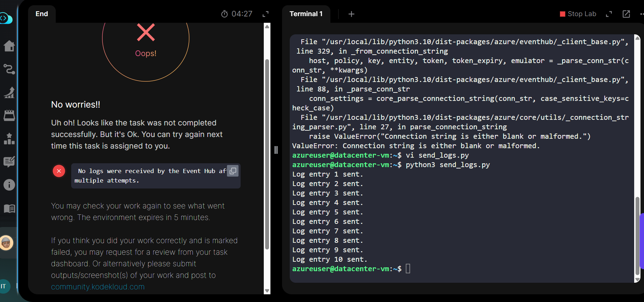This screenshot has height=302, width=644.
Task: Click the panel divider resize handle
Action: (276, 150)
